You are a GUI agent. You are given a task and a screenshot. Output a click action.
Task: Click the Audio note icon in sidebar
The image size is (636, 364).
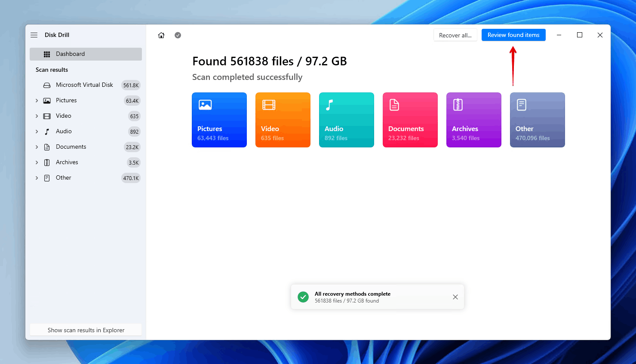[x=47, y=132]
